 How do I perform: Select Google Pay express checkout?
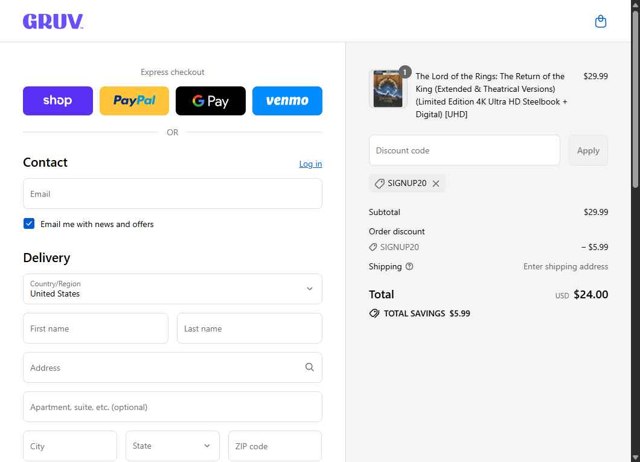tap(211, 101)
